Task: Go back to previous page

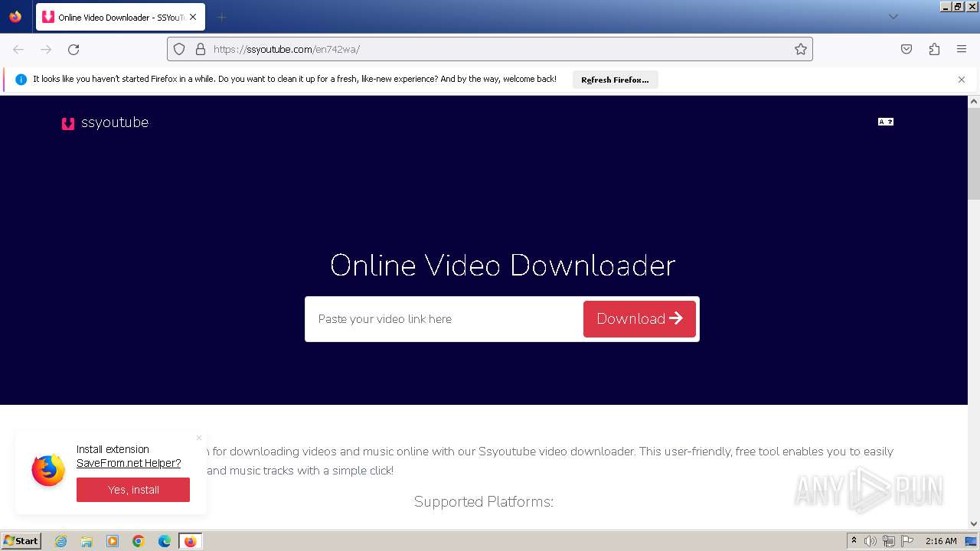Action: point(18,49)
